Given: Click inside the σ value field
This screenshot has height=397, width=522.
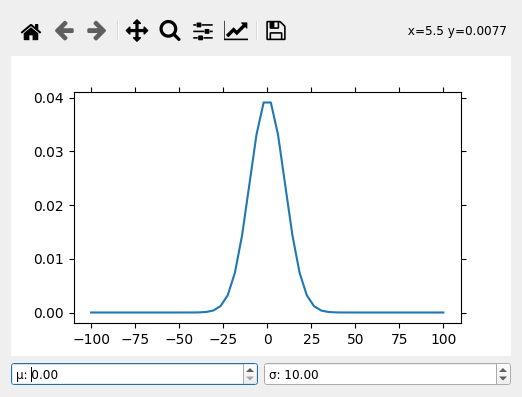Looking at the screenshot, I should click(381, 374).
